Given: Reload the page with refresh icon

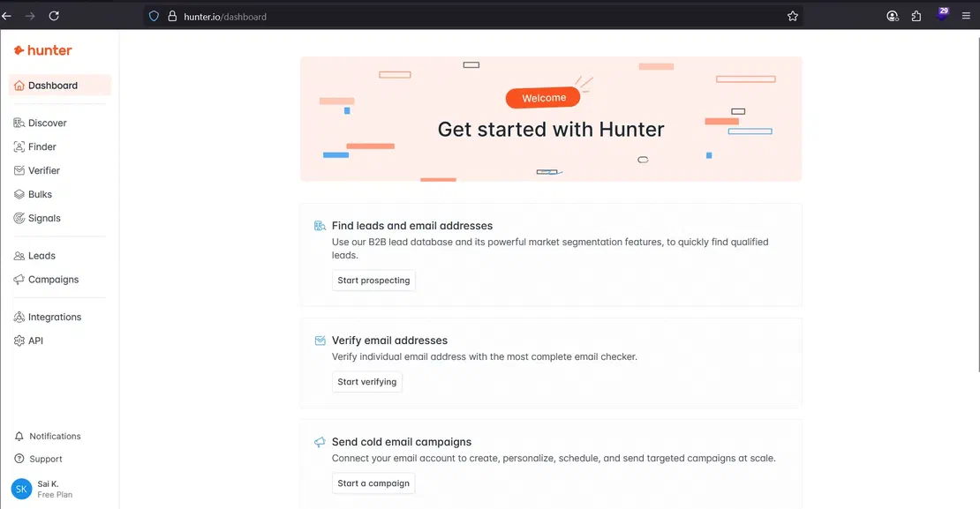Looking at the screenshot, I should point(55,16).
